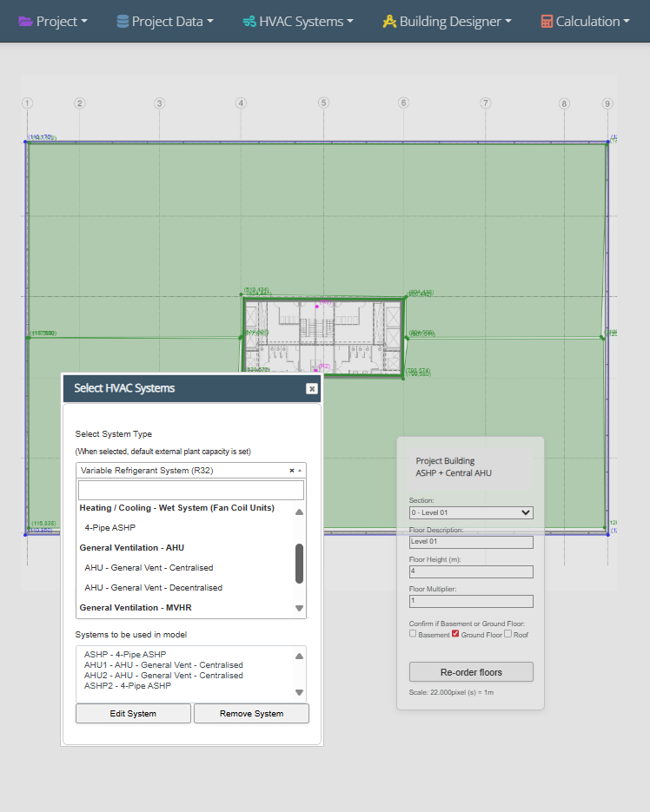Image resolution: width=650 pixels, height=812 pixels.
Task: Click the system type search field
Action: (x=191, y=490)
